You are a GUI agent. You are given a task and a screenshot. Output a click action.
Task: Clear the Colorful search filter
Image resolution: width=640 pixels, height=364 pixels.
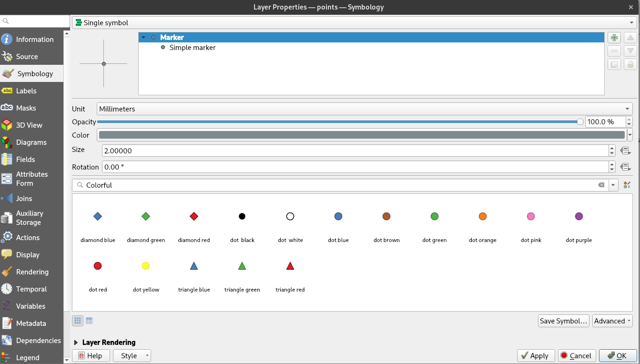(601, 185)
